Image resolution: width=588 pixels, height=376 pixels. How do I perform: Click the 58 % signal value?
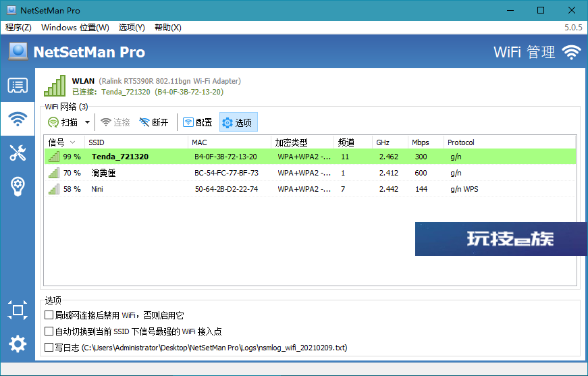72,189
